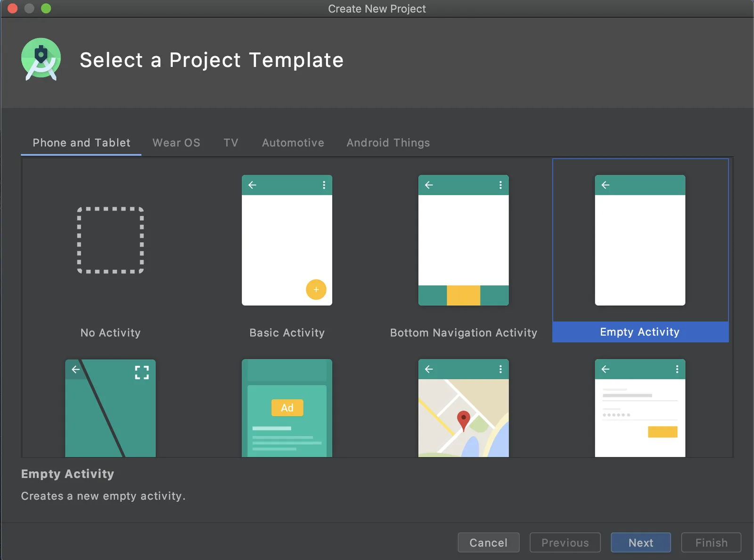Switch to the TV tab
Screen dimensions: 754x560
click(x=231, y=143)
